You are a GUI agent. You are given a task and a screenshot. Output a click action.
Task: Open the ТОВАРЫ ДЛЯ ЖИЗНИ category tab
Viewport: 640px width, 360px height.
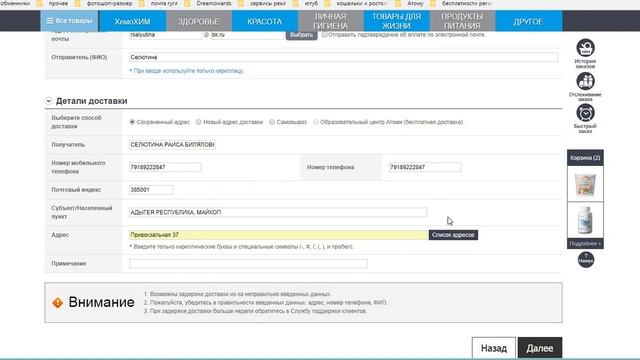tap(396, 21)
